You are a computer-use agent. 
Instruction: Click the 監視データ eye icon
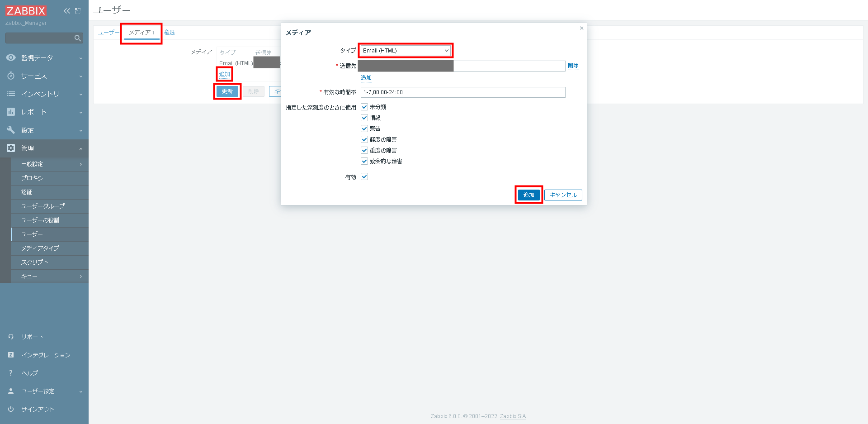11,57
